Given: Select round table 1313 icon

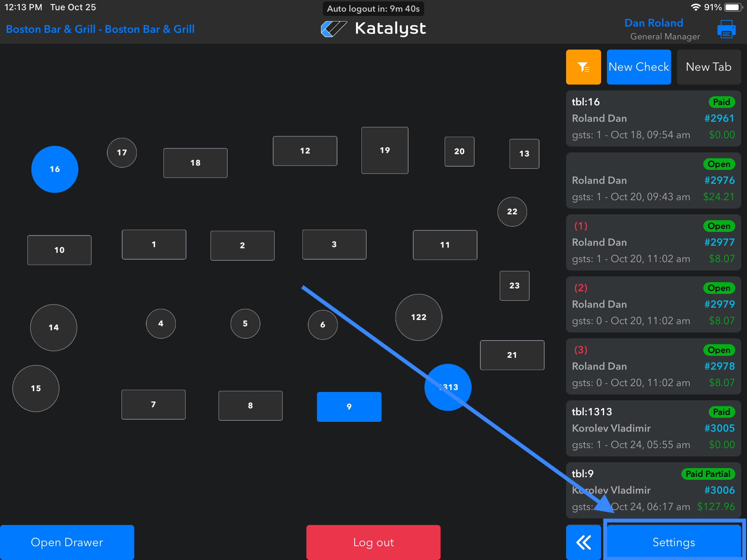Looking at the screenshot, I should pos(448,387).
